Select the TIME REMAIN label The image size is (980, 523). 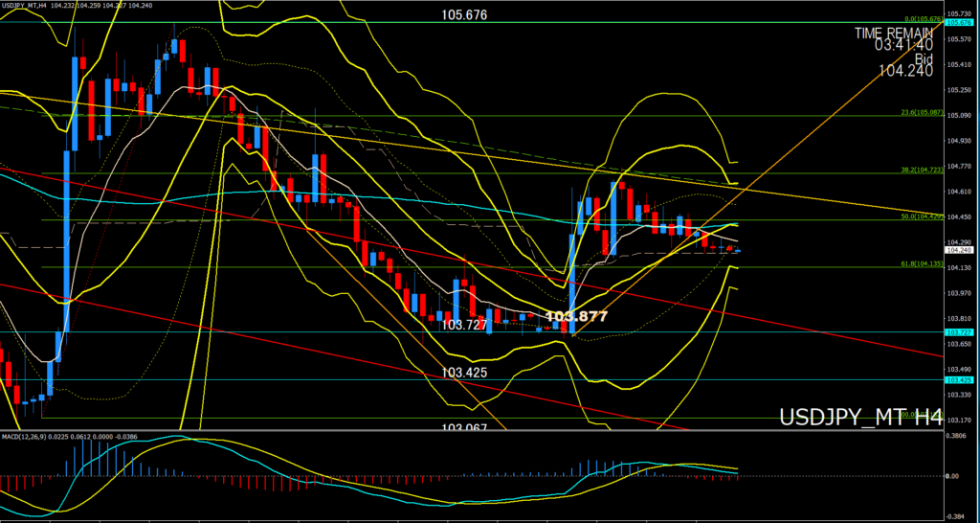[x=894, y=34]
